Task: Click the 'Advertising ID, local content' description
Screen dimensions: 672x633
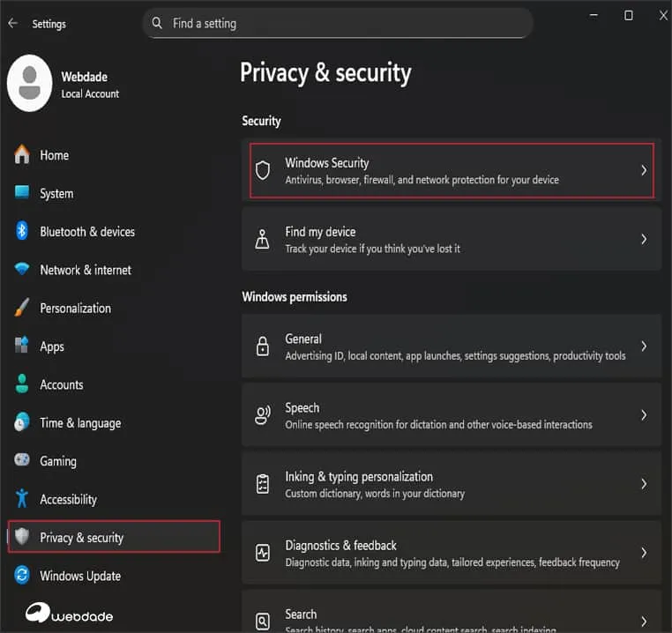Action: pos(456,355)
